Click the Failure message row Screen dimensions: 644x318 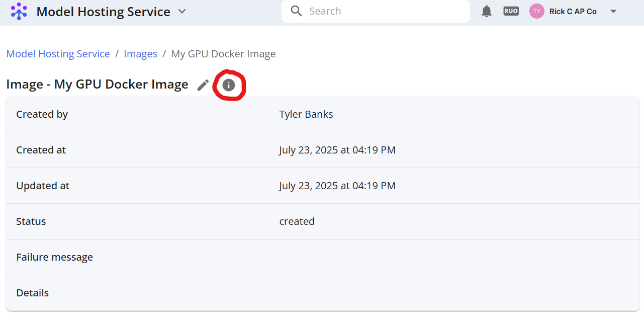323,257
